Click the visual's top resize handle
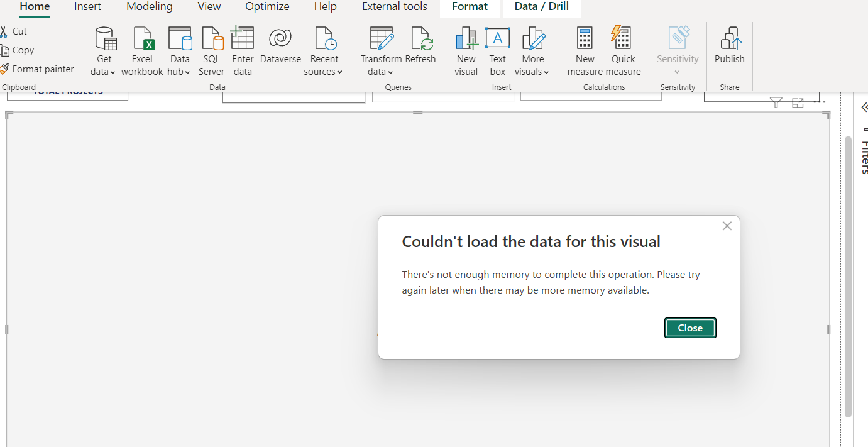The width and height of the screenshot is (868, 447). tap(418, 113)
